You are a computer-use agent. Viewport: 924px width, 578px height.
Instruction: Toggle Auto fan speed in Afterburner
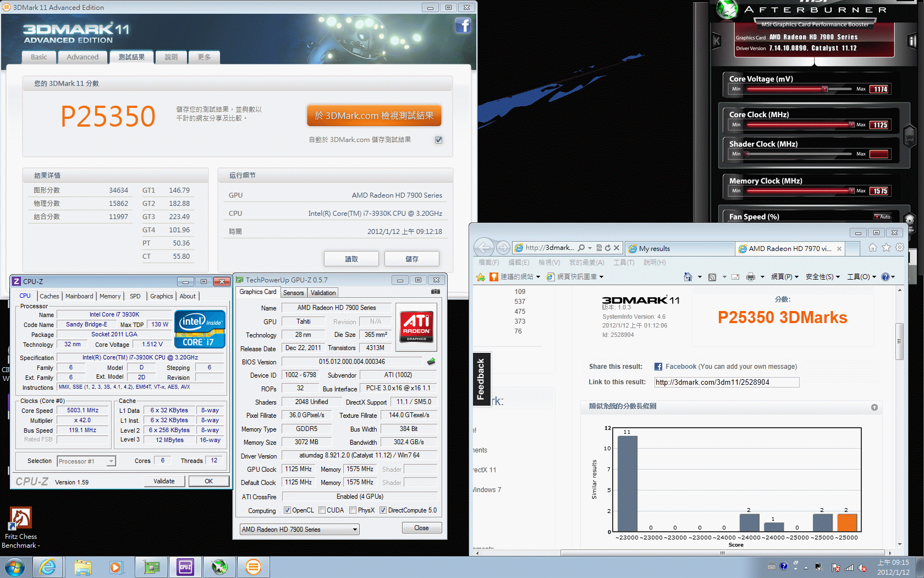click(882, 216)
